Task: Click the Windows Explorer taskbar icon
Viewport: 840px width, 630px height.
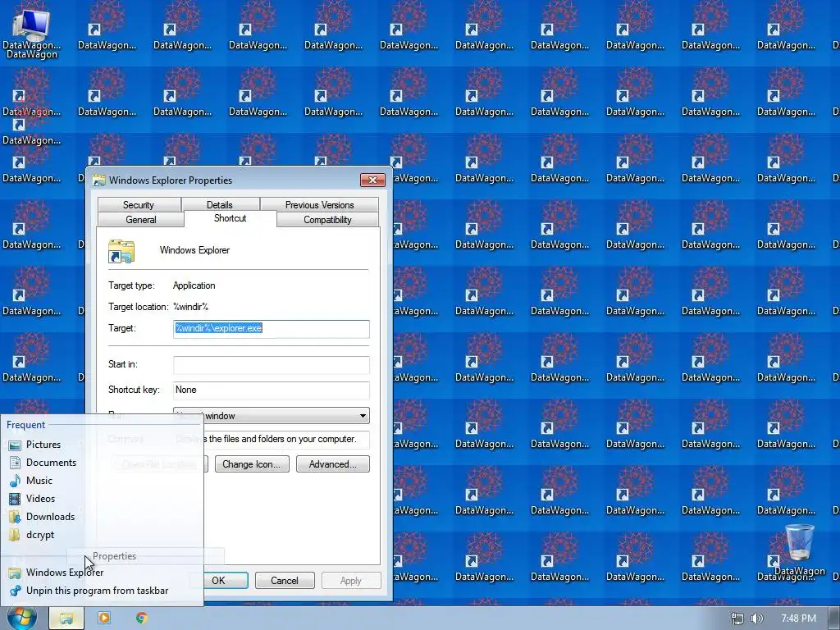Action: (x=66, y=619)
